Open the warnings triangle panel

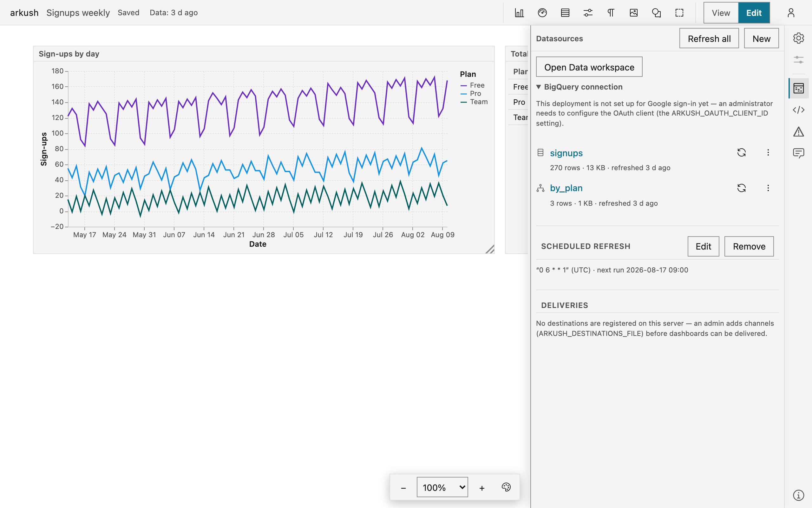pyautogui.click(x=799, y=132)
